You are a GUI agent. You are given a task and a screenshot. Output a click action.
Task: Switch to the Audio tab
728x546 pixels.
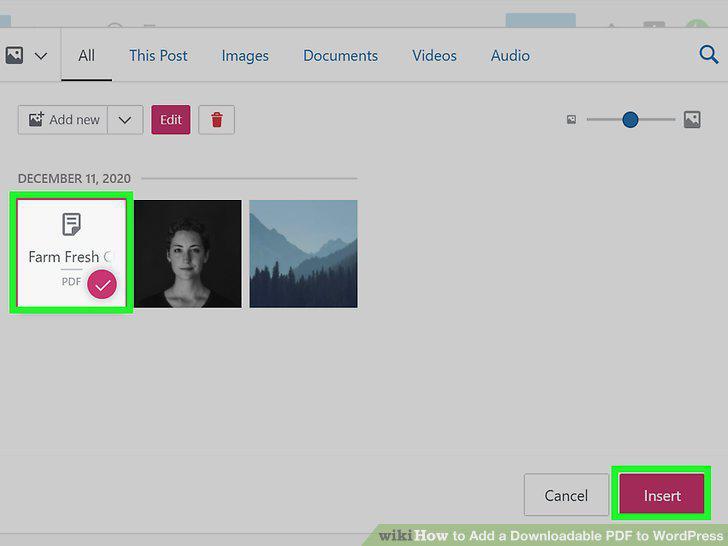[510, 56]
